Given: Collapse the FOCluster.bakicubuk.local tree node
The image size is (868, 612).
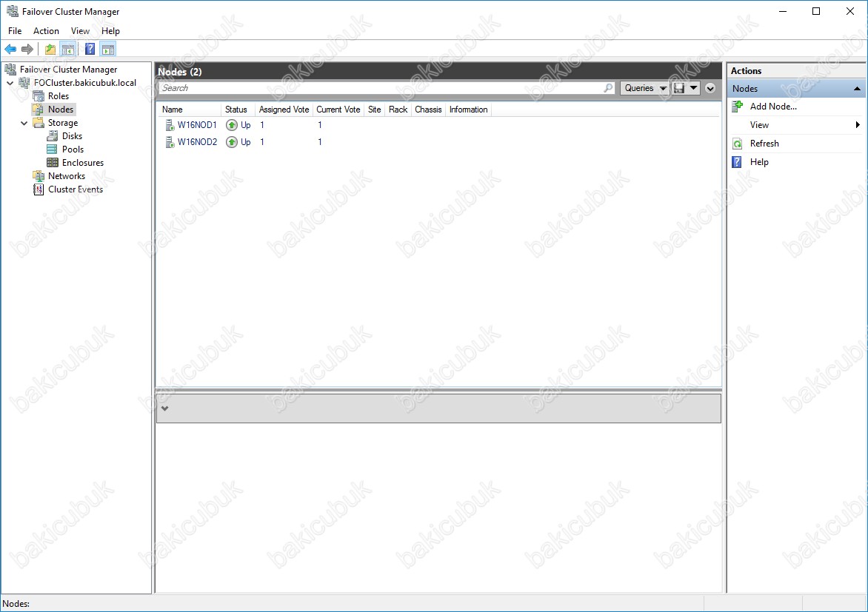Looking at the screenshot, I should [x=10, y=83].
